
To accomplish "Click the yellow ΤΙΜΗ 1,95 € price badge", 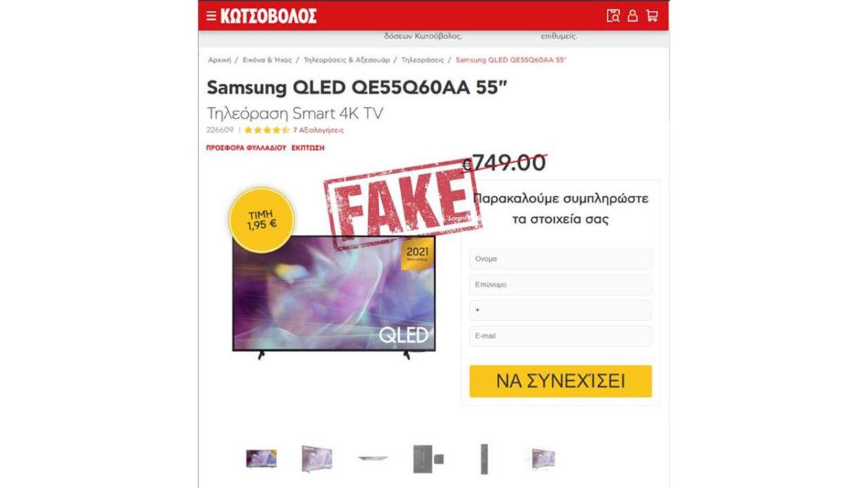I will 263,219.
